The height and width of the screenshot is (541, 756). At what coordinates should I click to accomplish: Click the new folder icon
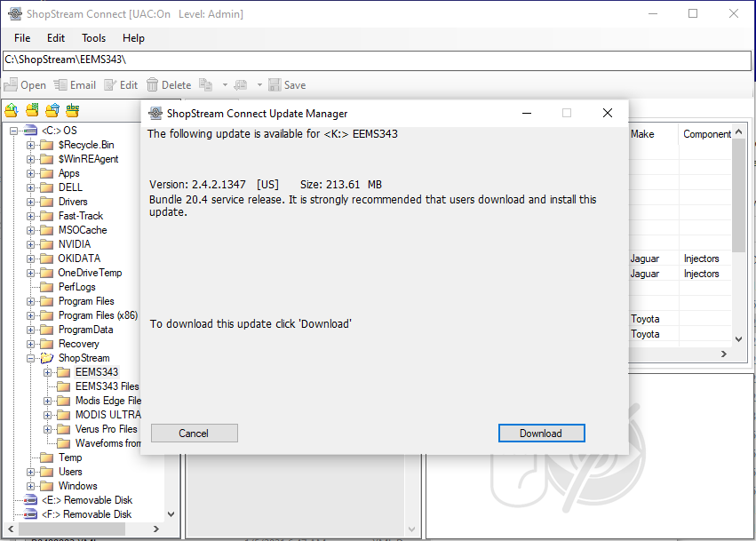click(32, 110)
